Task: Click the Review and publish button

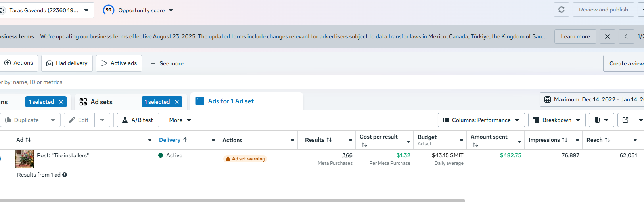Action: click(x=603, y=10)
